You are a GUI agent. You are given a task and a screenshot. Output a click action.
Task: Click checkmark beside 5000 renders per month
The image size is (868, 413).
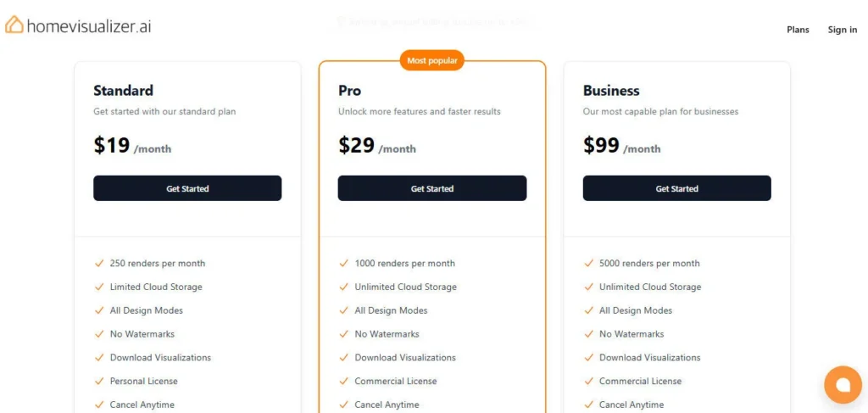coord(588,263)
